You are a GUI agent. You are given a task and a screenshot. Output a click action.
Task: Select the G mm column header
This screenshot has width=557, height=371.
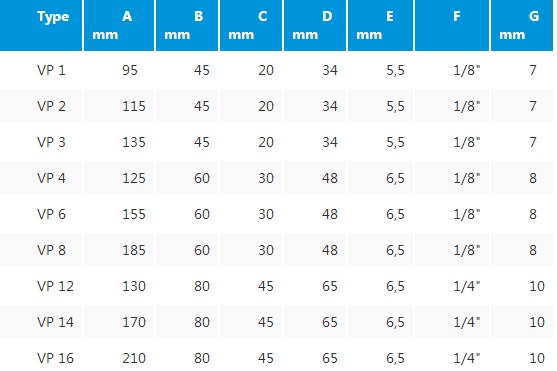click(522, 25)
